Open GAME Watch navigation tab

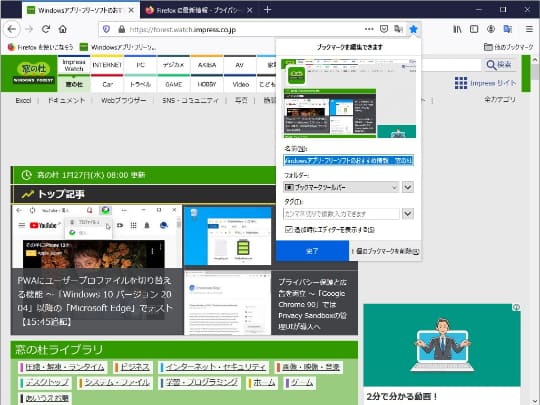(x=174, y=84)
